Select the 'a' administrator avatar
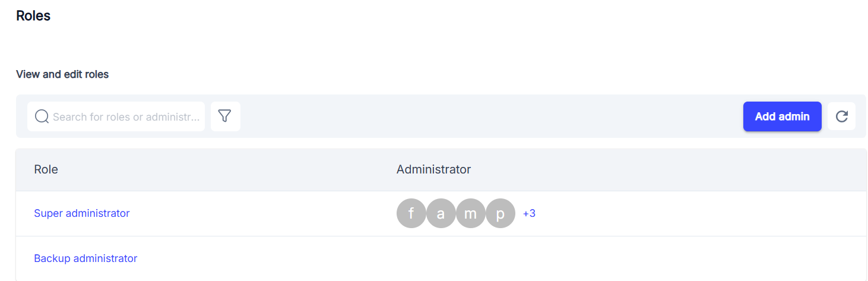The width and height of the screenshot is (868, 281). tap(441, 213)
